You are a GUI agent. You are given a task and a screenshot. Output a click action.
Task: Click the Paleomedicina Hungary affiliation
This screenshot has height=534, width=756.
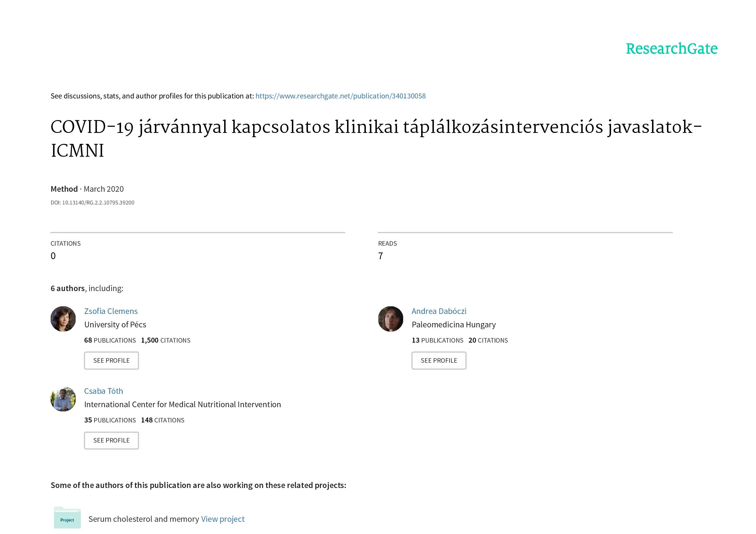453,324
